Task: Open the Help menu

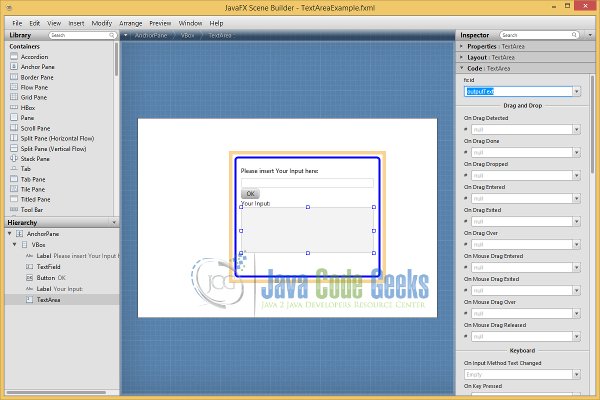Action: [216, 23]
